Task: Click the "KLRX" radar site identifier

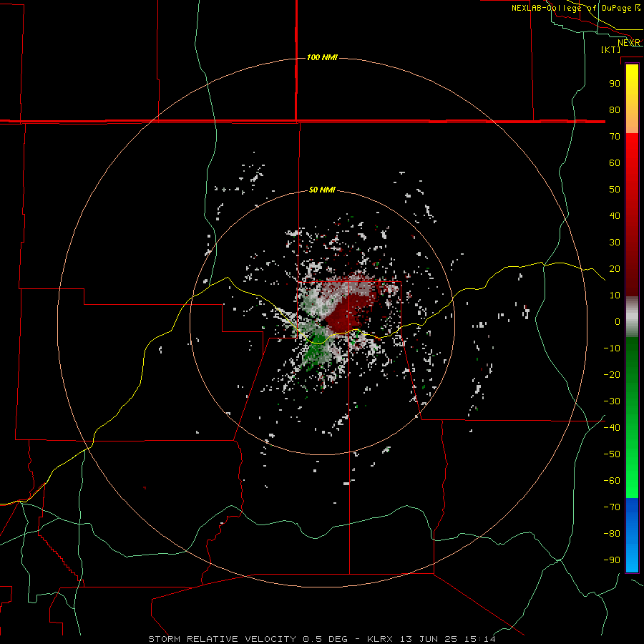Action: (379, 639)
